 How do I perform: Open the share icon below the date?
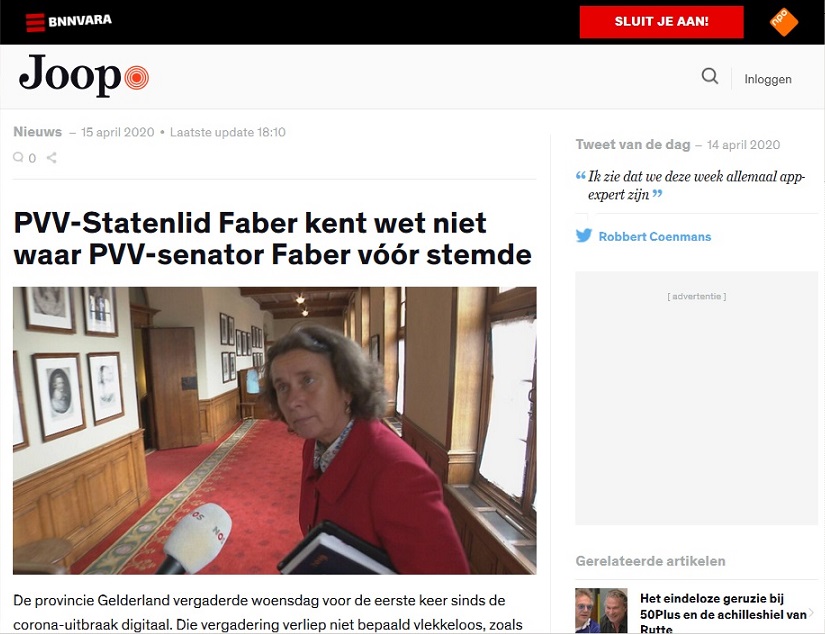pos(52,157)
